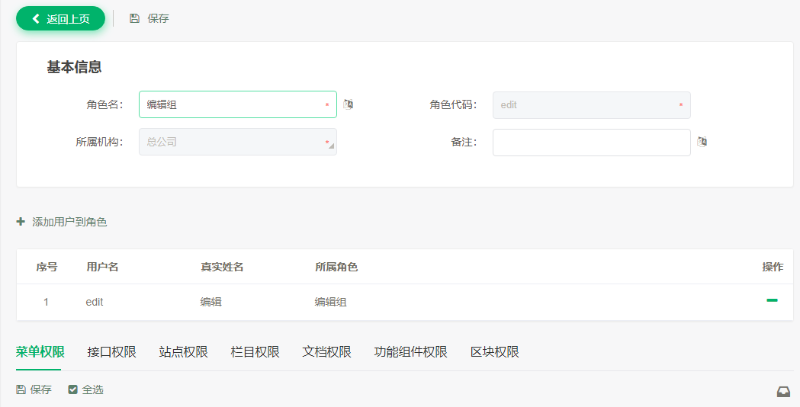Click the floppy disk save icon in top toolbar
The width and height of the screenshot is (800, 407).
[x=134, y=18]
